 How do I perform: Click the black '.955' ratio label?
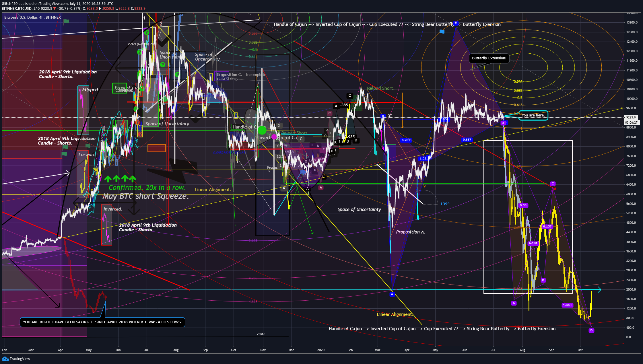pyautogui.click(x=351, y=137)
